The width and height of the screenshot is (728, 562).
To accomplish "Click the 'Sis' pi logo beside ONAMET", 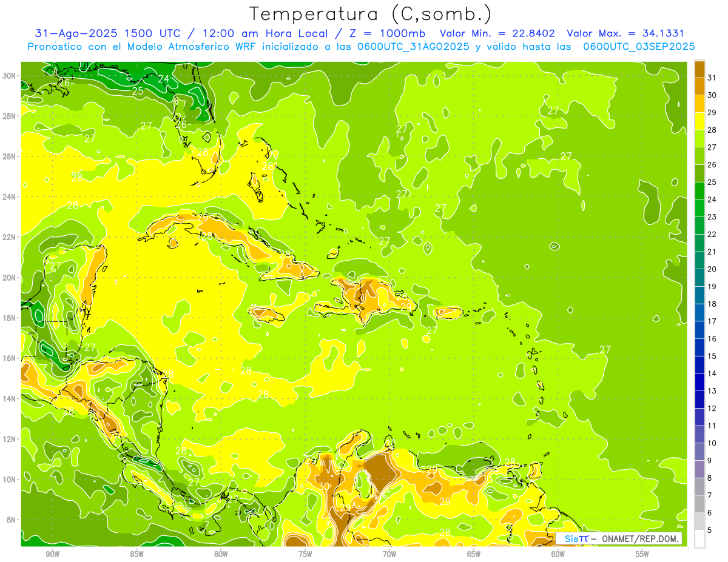I will tap(576, 538).
